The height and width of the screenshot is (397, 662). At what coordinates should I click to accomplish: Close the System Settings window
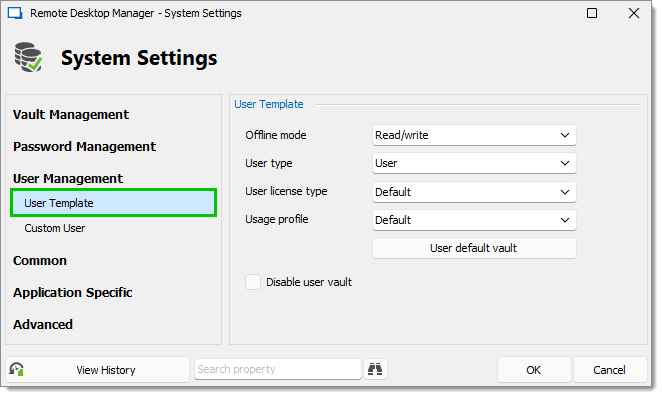point(634,13)
